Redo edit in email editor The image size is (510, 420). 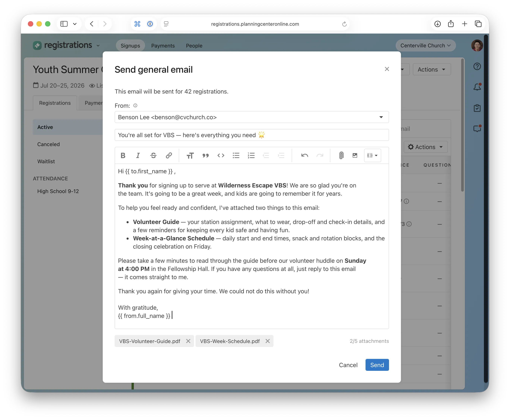click(320, 155)
